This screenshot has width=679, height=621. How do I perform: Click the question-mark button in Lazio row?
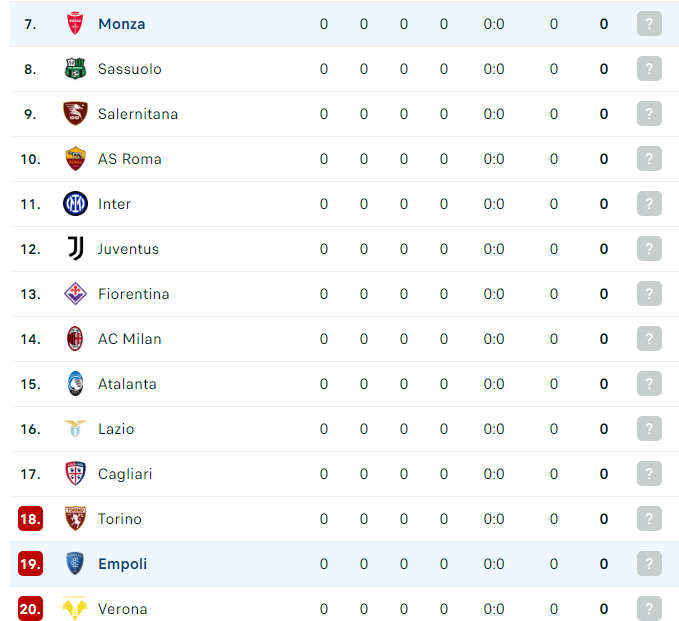click(649, 429)
